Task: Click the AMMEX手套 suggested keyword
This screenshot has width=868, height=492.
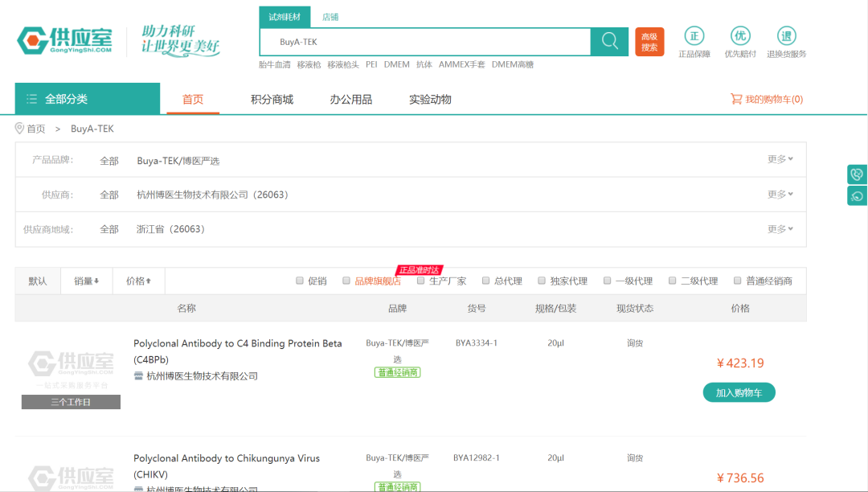Action: tap(461, 65)
